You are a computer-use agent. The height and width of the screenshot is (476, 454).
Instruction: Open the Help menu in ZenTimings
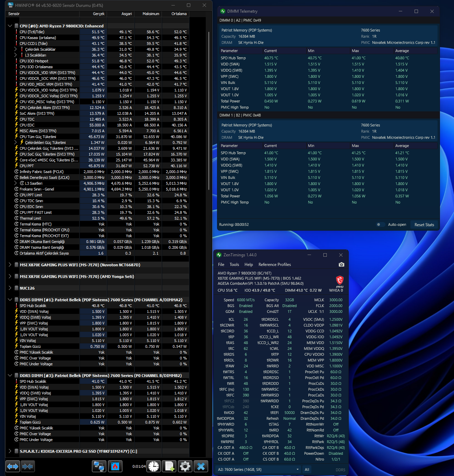(249, 265)
